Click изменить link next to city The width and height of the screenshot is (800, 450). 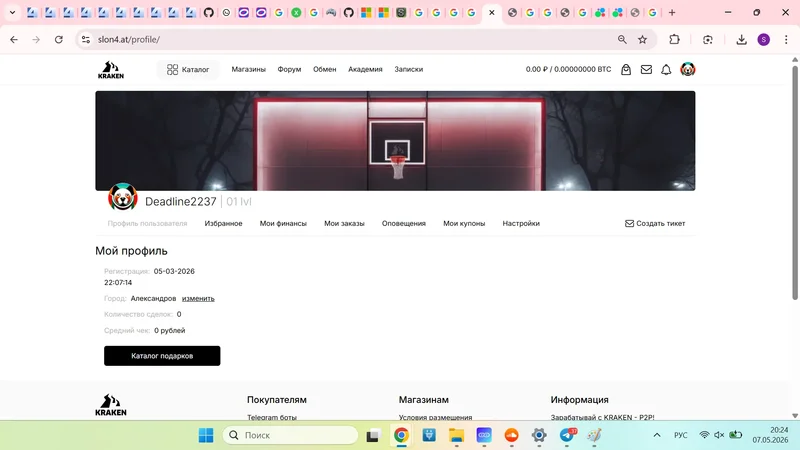coord(198,298)
